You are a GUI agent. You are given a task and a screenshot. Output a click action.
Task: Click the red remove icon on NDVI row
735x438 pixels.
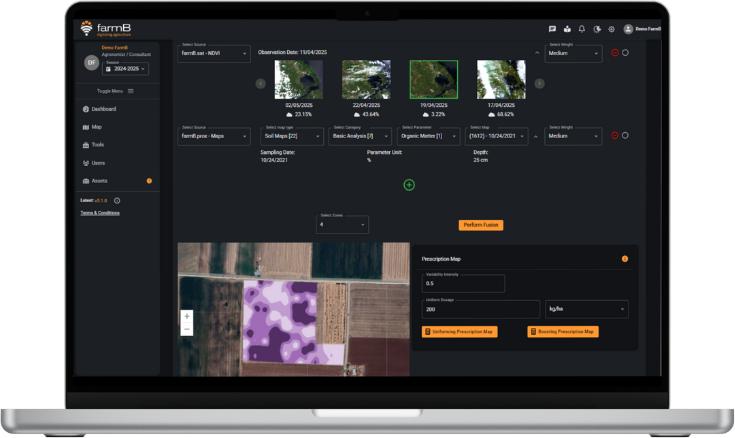click(x=614, y=52)
